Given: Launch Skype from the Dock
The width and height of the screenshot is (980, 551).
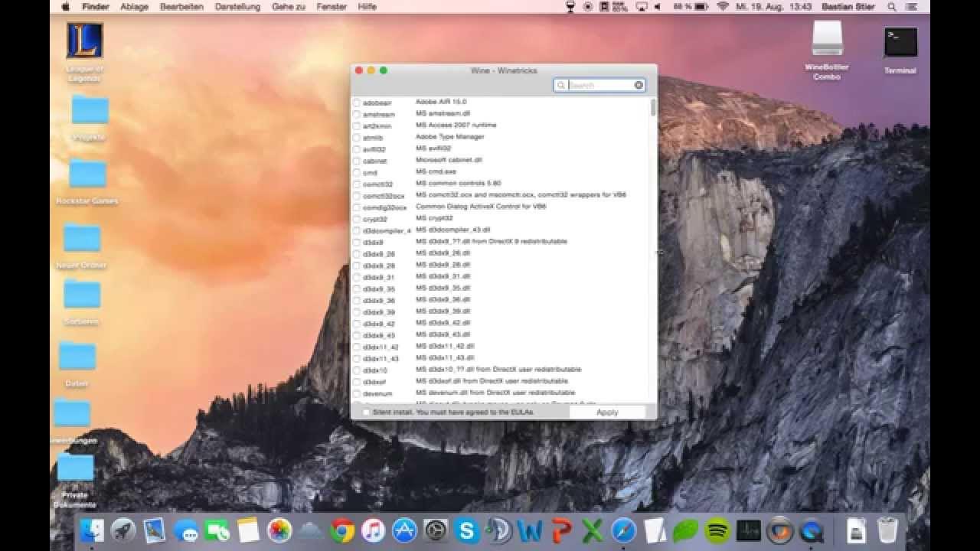Looking at the screenshot, I should pyautogui.click(x=466, y=530).
